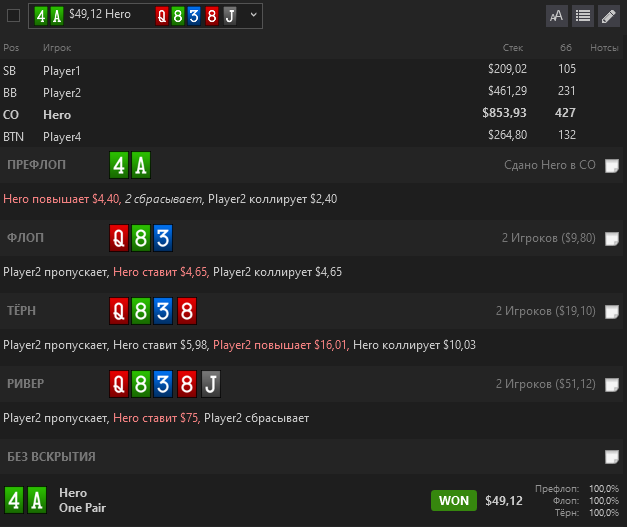Click river pot '2 Игроков ($51,12)'
627x527 pixels.
point(546,384)
